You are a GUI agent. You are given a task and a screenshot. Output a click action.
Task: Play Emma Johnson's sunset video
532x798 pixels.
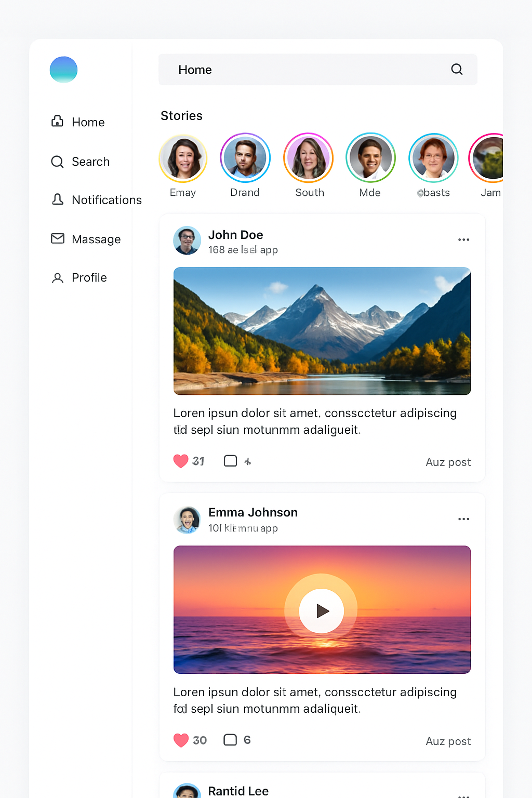322,610
